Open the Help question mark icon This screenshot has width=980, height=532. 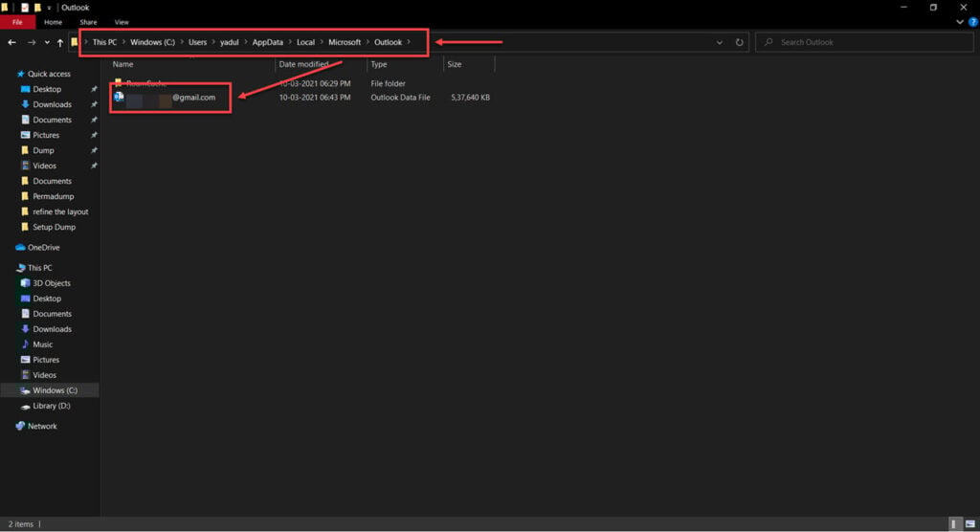pos(972,22)
